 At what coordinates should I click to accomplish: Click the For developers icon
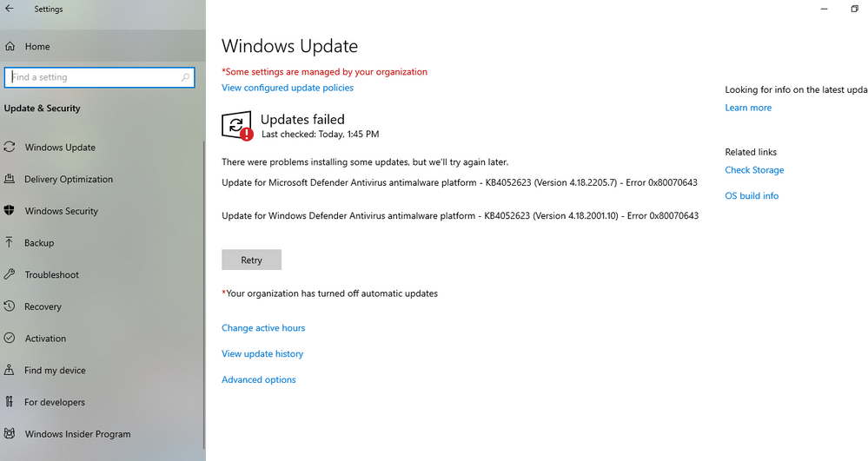tap(9, 402)
